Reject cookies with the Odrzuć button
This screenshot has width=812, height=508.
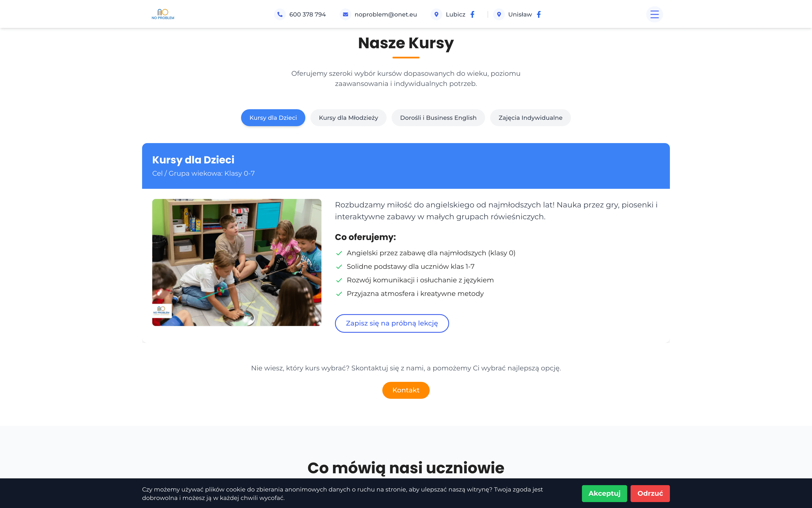tap(650, 493)
